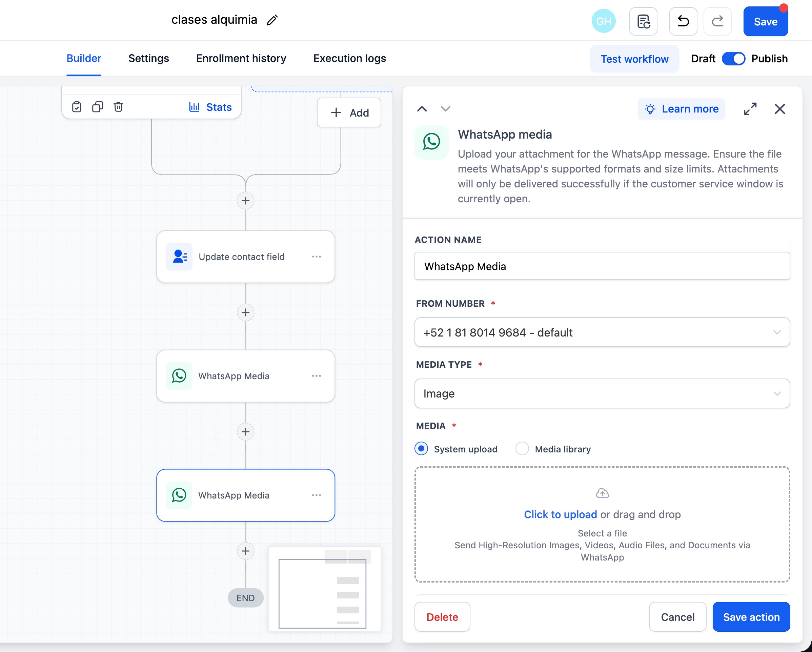Screen dimensions: 812x652
Task: Add a step below Update contact field
Action: click(246, 312)
